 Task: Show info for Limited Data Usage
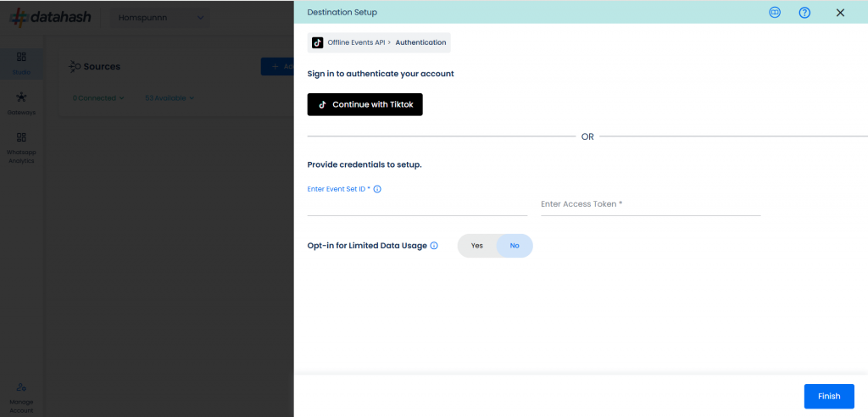(x=434, y=246)
